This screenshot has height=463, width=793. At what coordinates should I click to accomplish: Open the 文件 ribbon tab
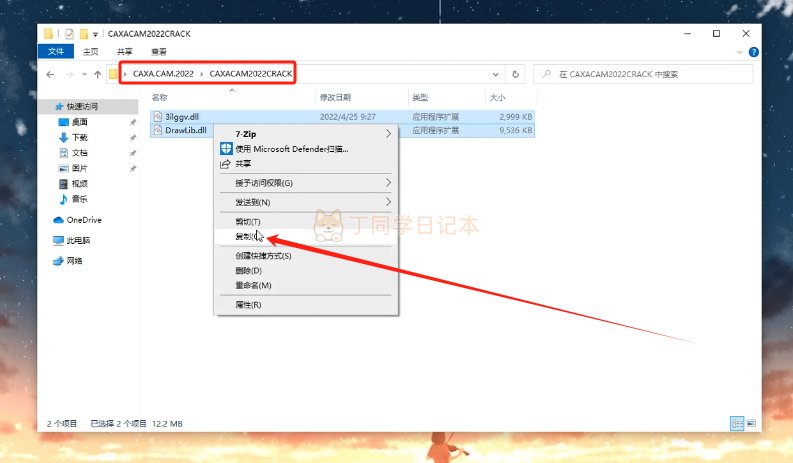pyautogui.click(x=56, y=52)
